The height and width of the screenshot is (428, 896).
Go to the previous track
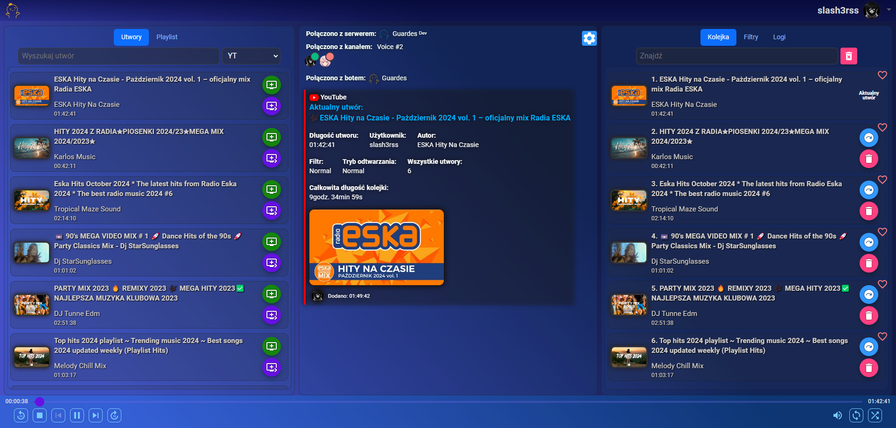(58, 415)
